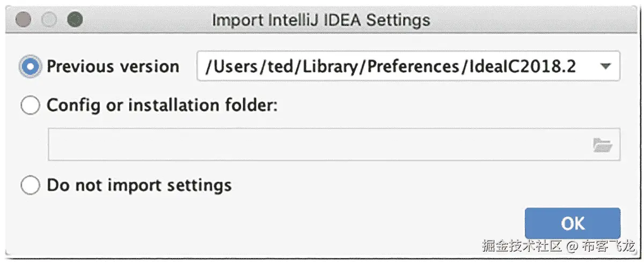644x262 pixels.
Task: Click the watermark text beneath the OK button
Action: pyautogui.click(x=558, y=247)
